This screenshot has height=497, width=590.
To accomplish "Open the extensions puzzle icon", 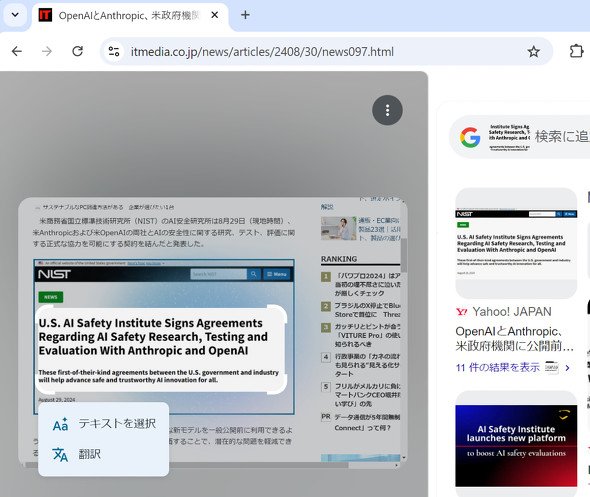I will coord(576,51).
